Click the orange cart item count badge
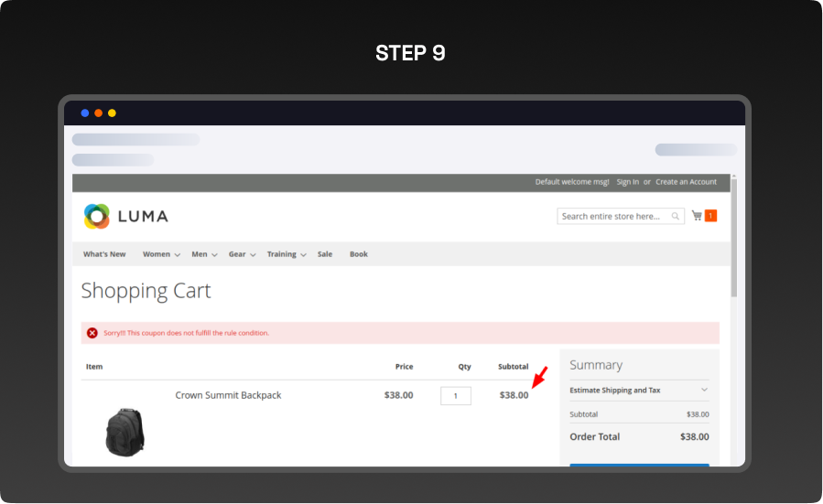This screenshot has width=823, height=504. 710,216
